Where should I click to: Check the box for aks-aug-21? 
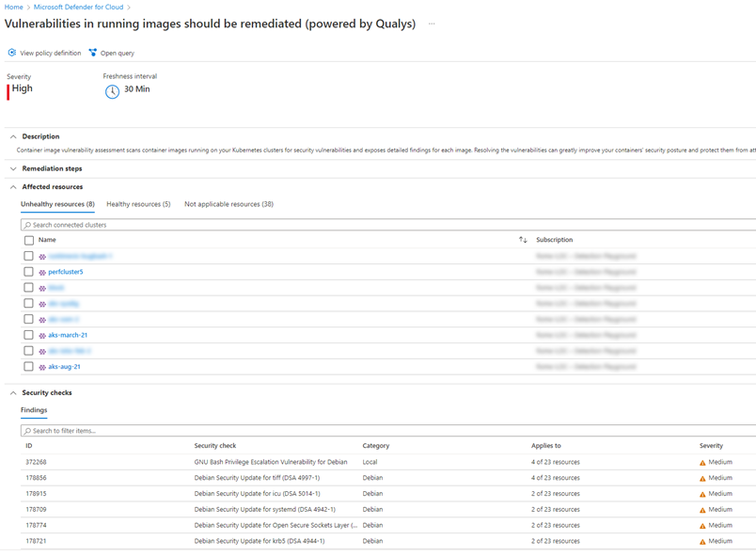point(29,367)
